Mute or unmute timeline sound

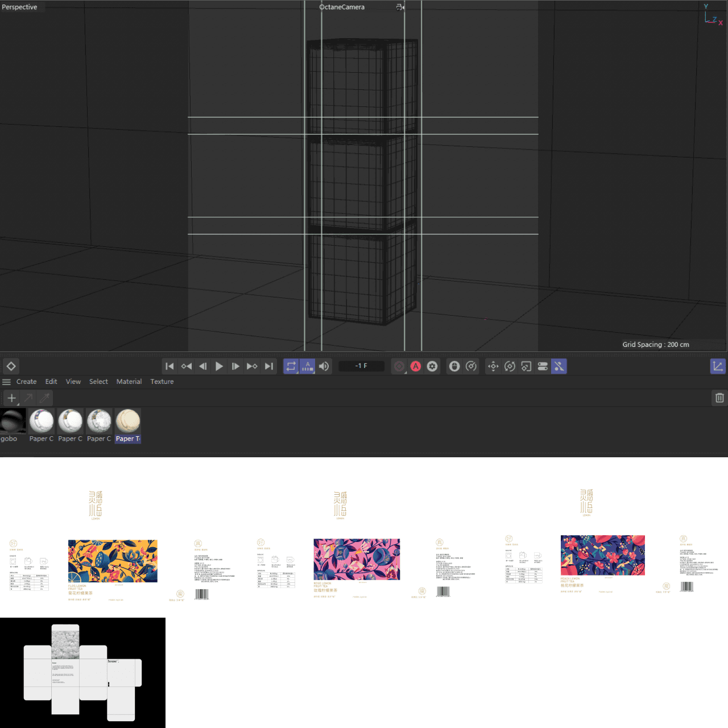coord(324,366)
